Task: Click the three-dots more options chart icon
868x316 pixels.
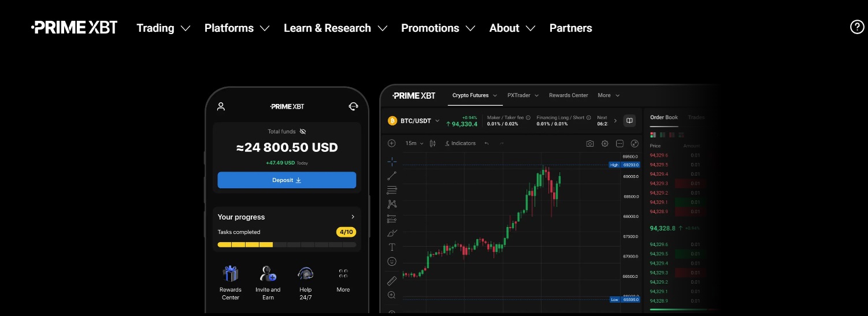Action: click(620, 143)
